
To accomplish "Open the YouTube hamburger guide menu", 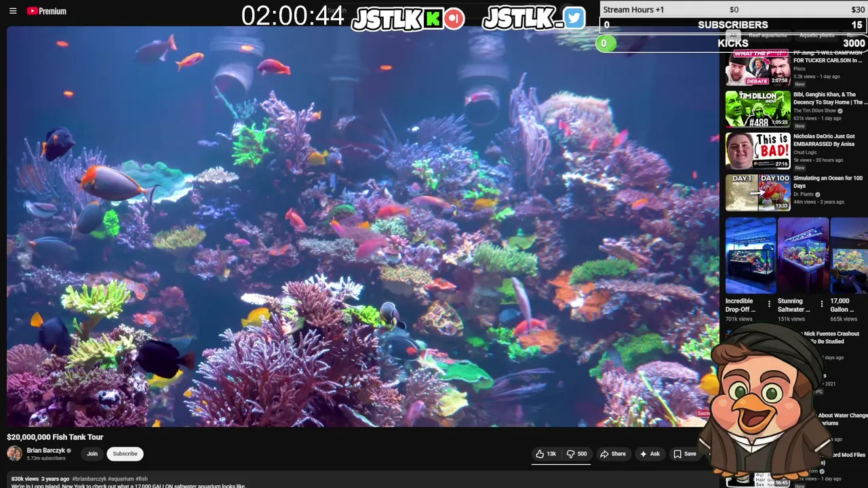I will pos(13,11).
